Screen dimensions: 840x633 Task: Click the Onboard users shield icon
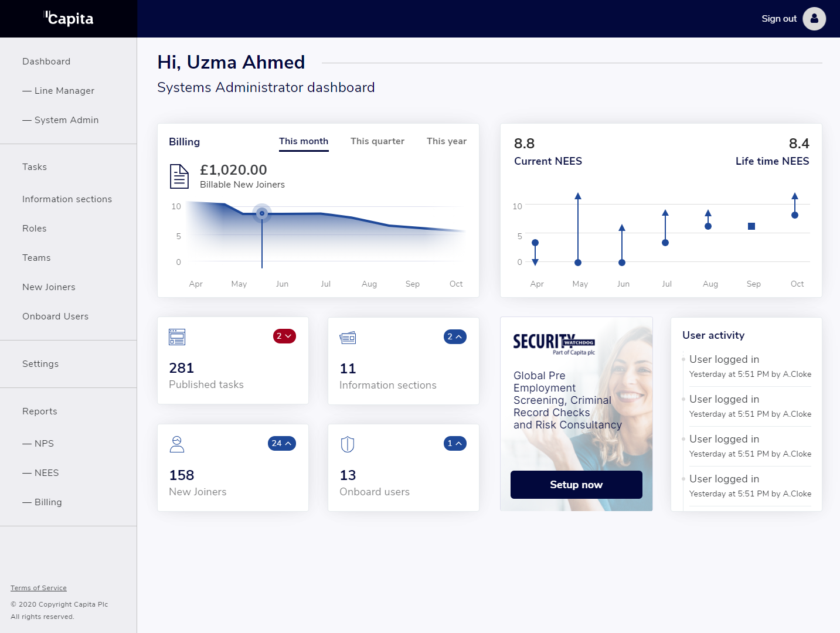[x=348, y=444]
